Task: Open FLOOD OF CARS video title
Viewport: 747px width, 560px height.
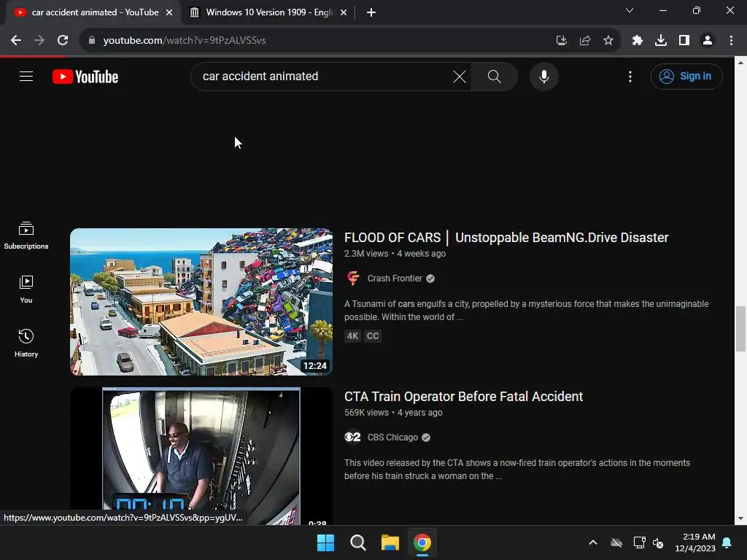Action: [x=506, y=238]
